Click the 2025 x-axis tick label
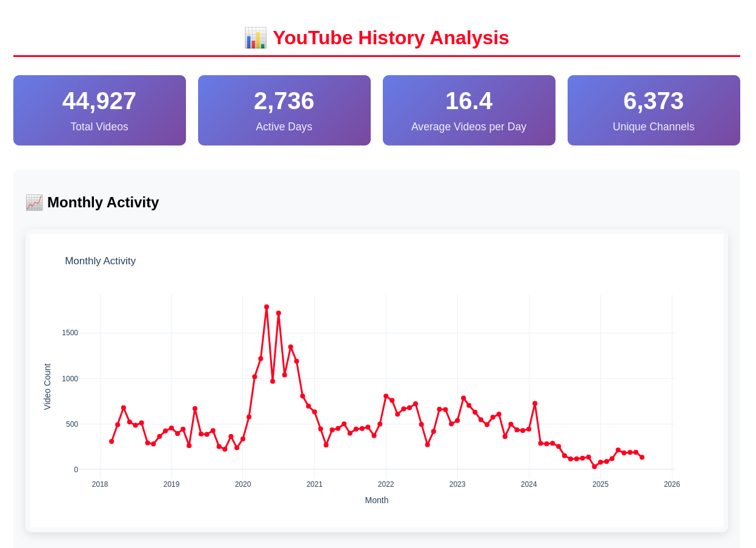The height and width of the screenshot is (548, 756). [600, 484]
